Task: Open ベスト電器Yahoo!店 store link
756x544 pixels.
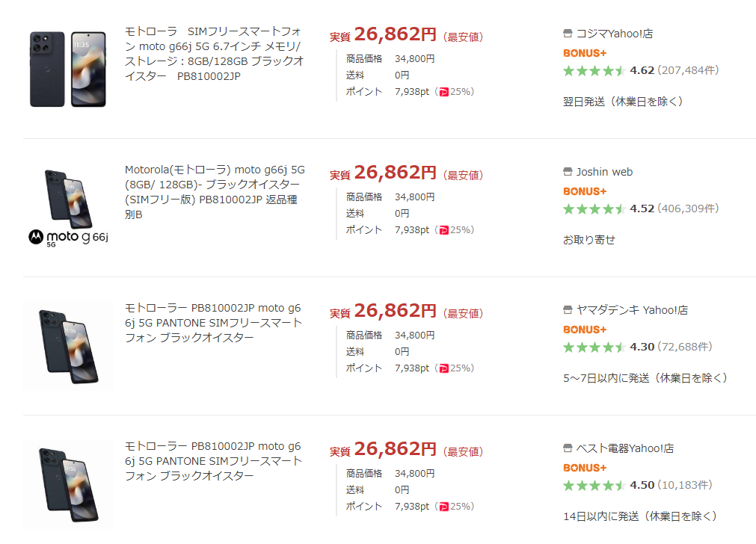Action: point(625,448)
